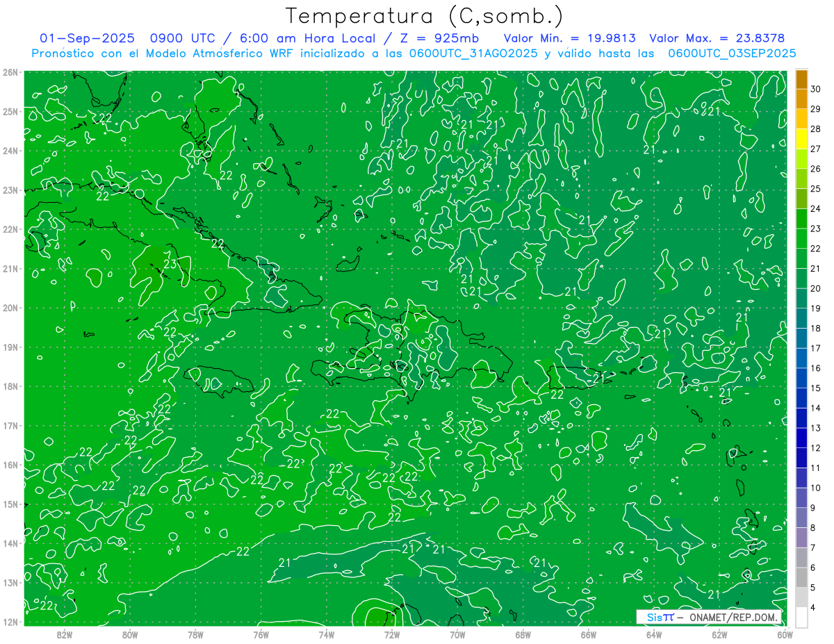This screenshot has width=834, height=644.
Task: Click the color scale label "18"
Action: pos(816,329)
